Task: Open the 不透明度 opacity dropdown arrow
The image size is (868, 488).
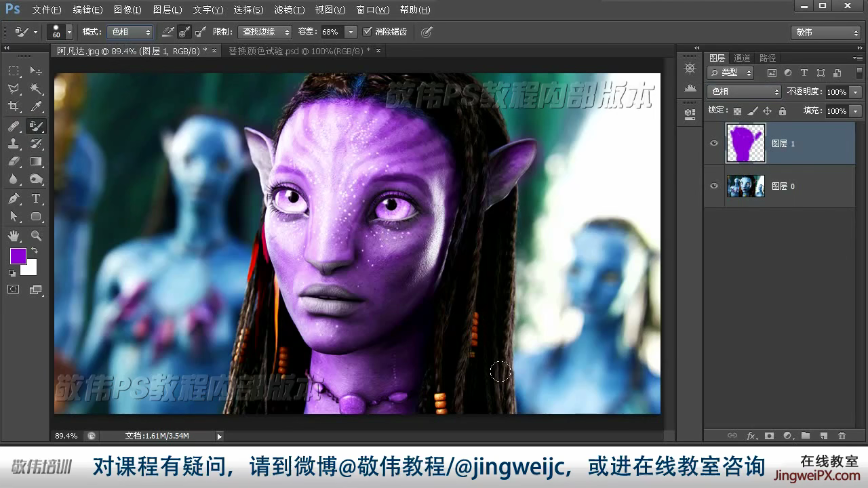Action: (x=855, y=91)
